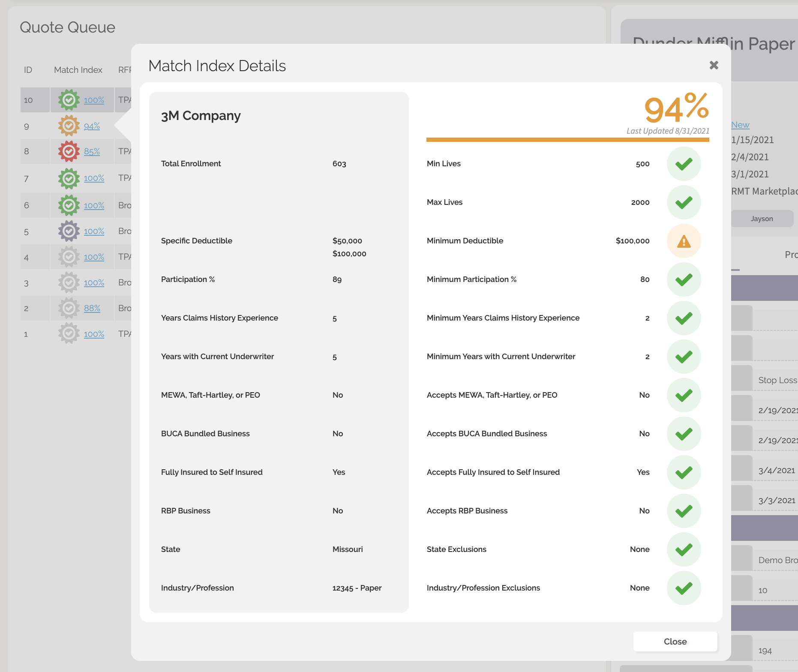
Task: Click the orange 94% progress bar
Action: tap(567, 139)
